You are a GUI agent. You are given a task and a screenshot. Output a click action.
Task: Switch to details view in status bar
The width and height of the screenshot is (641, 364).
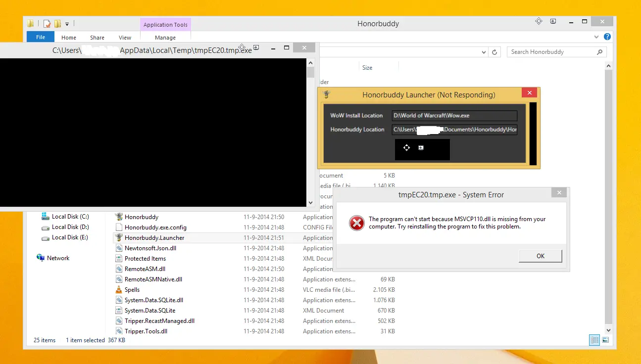coord(594,340)
